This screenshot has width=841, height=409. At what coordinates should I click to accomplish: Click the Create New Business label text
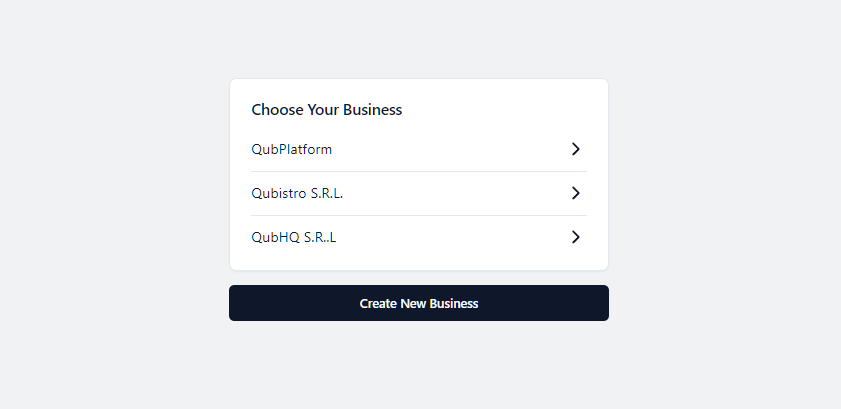tap(419, 303)
